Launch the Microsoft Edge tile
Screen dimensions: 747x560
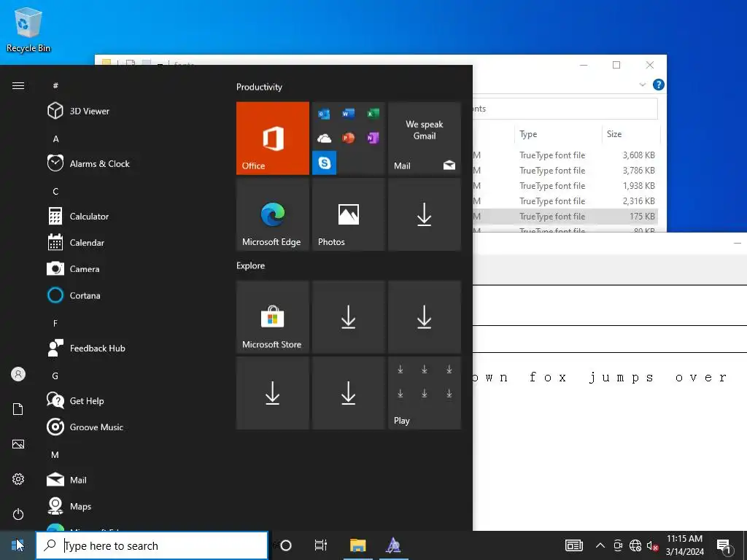point(273,214)
